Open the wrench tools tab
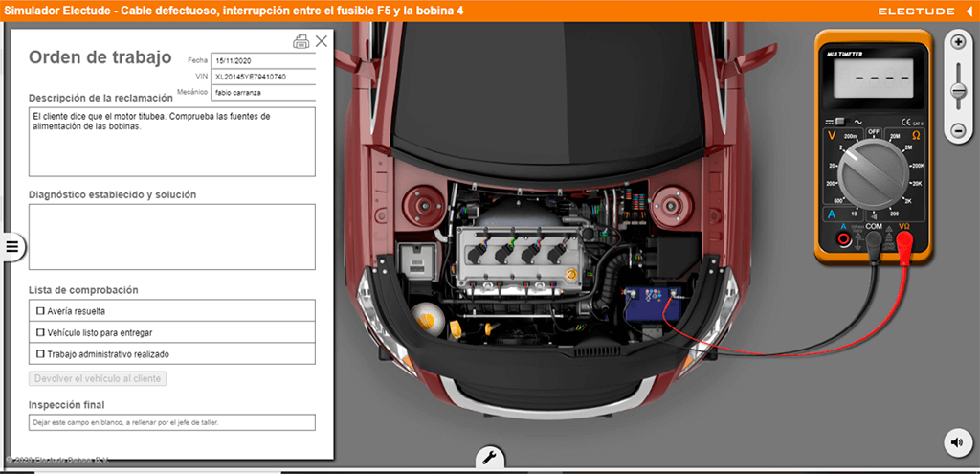 click(x=489, y=457)
